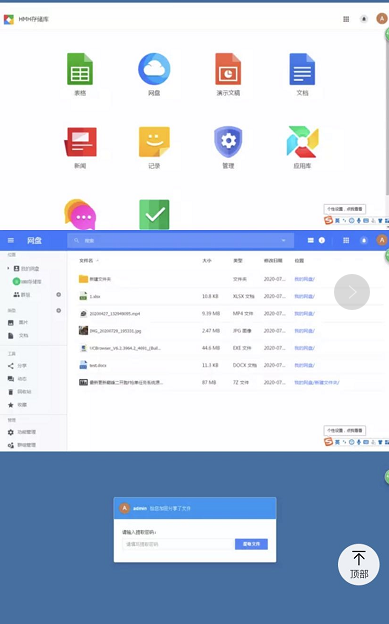This screenshot has width=389, height=624.
Task: Click the gear icon beside the 类型 section header
Action: click(59, 310)
